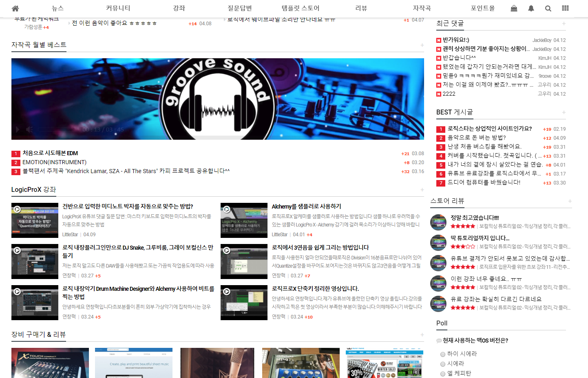This screenshot has width=588, height=378.
Task: Go to the site home icon
Action: [x=15, y=8]
